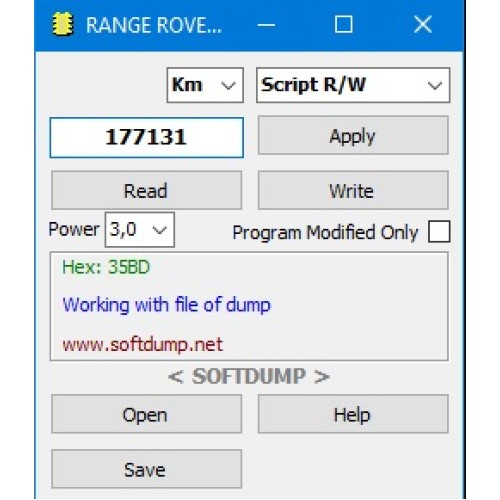Open a dump file with Open

point(146,414)
